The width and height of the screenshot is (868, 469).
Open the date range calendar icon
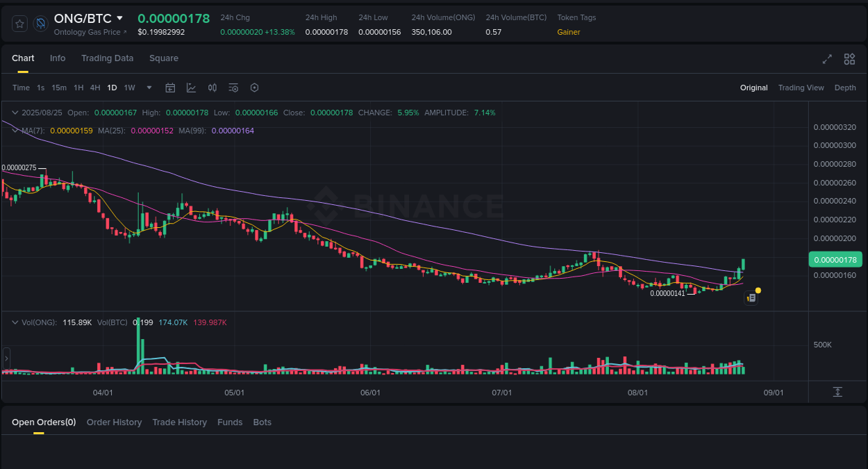click(x=170, y=88)
